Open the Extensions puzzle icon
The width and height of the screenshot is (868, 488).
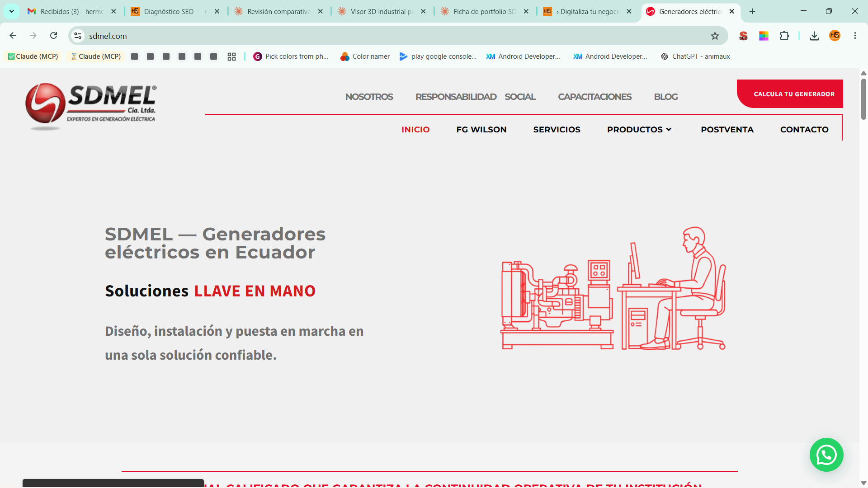[784, 36]
